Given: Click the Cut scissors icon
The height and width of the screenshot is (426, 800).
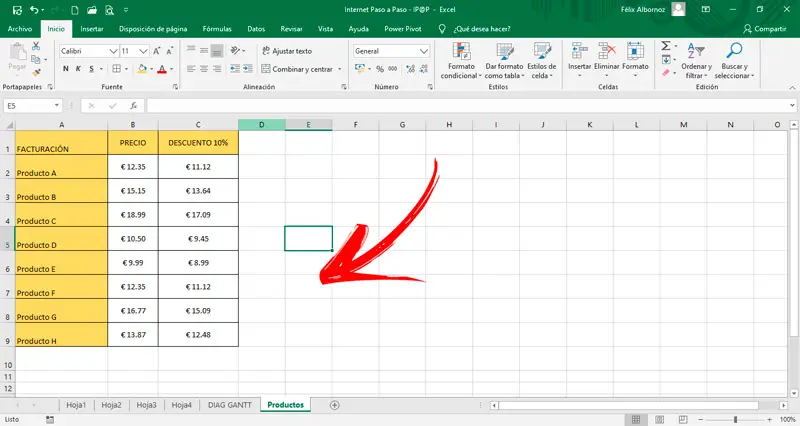Looking at the screenshot, I should [x=36, y=46].
